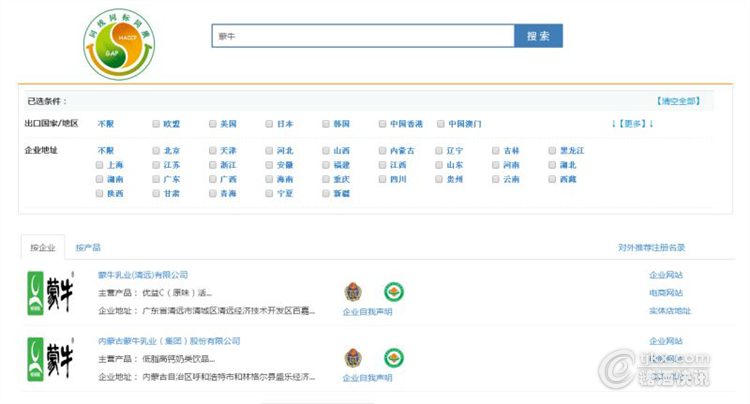
Task: Check the 欧盟 export region checkbox
Action: pos(156,124)
